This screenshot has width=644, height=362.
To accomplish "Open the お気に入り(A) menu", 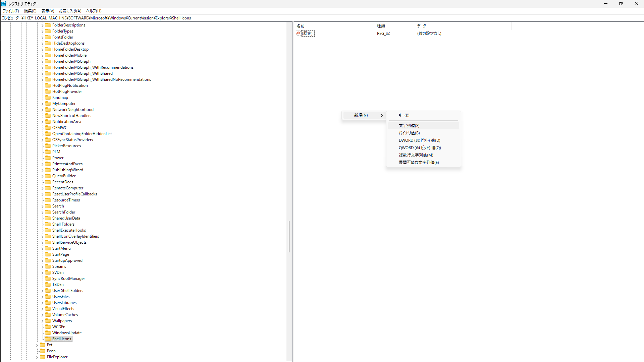I will (70, 11).
